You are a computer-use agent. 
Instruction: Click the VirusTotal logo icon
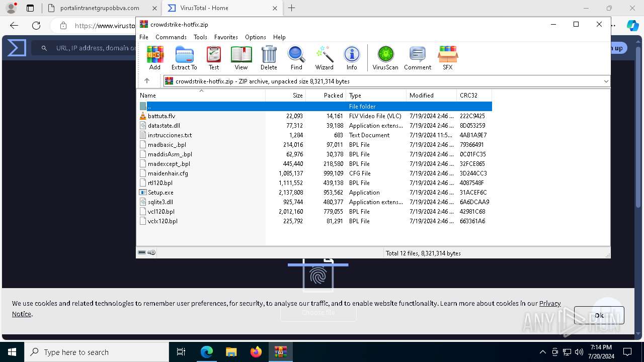(17, 48)
